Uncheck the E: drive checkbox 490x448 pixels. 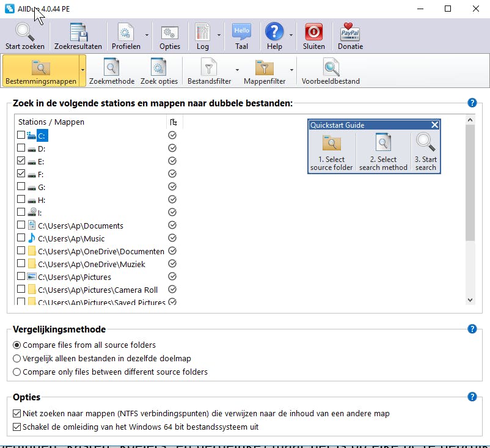pos(21,161)
